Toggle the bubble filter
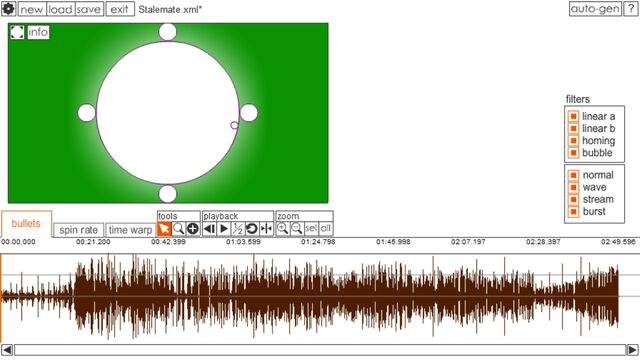This screenshot has width=640, height=360. 573,153
